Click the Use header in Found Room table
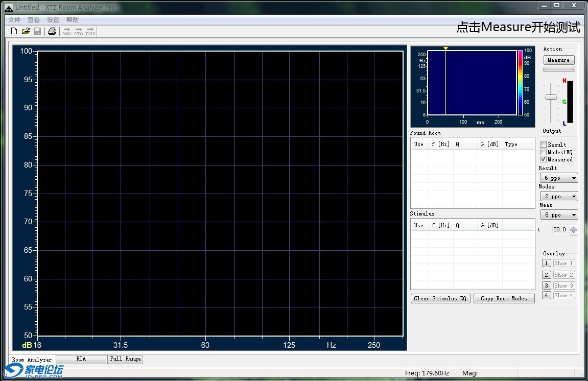 click(419, 144)
